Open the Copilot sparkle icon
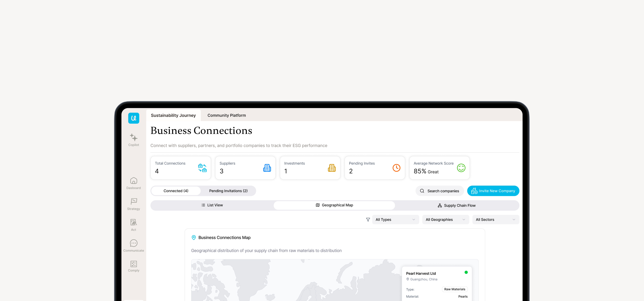644x301 pixels. 133,137
